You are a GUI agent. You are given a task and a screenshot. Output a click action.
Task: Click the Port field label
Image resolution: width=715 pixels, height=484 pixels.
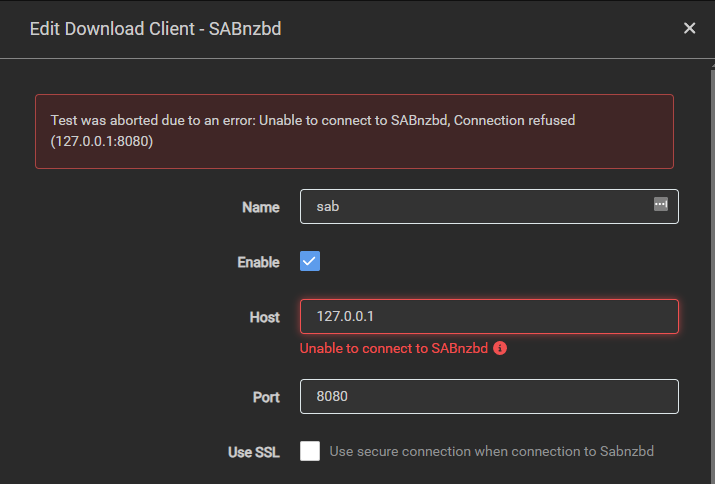[x=266, y=397]
